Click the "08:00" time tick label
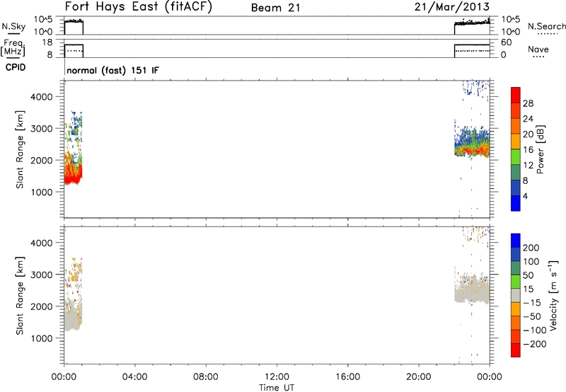Image resolution: width=566 pixels, height=392 pixels. [x=205, y=377]
